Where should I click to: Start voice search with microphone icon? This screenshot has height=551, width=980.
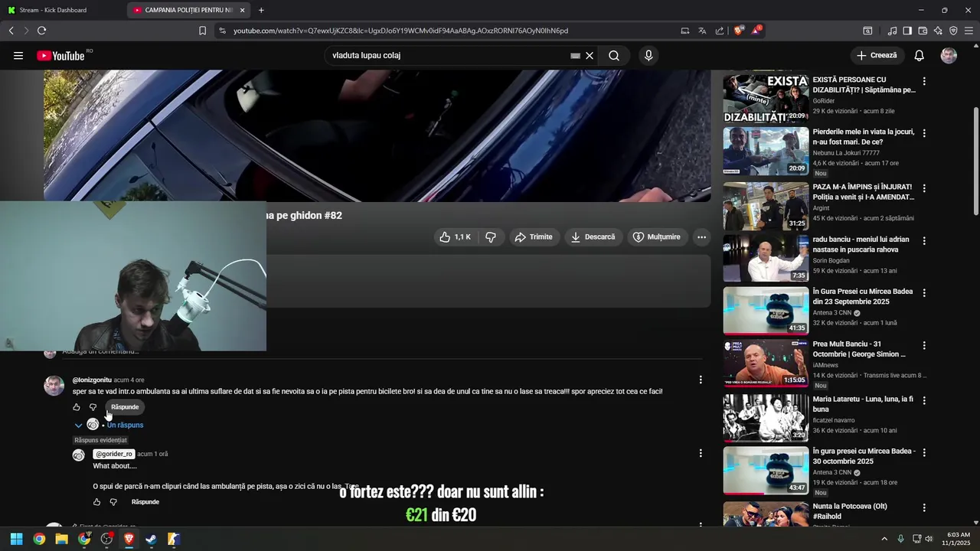click(x=648, y=55)
